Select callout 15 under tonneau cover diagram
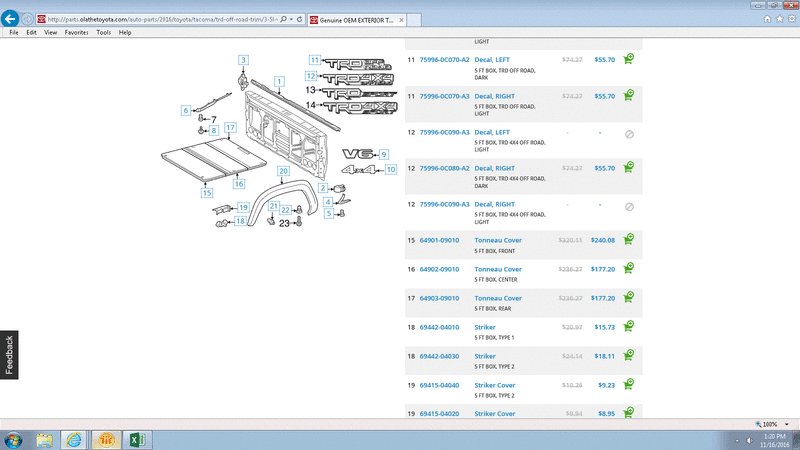This screenshot has height=450, width=800. [x=207, y=193]
